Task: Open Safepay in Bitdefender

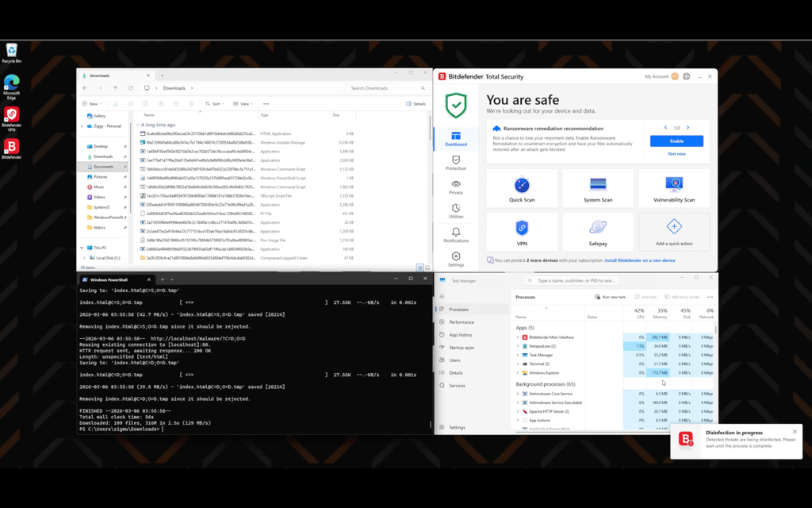Action: pyautogui.click(x=598, y=233)
